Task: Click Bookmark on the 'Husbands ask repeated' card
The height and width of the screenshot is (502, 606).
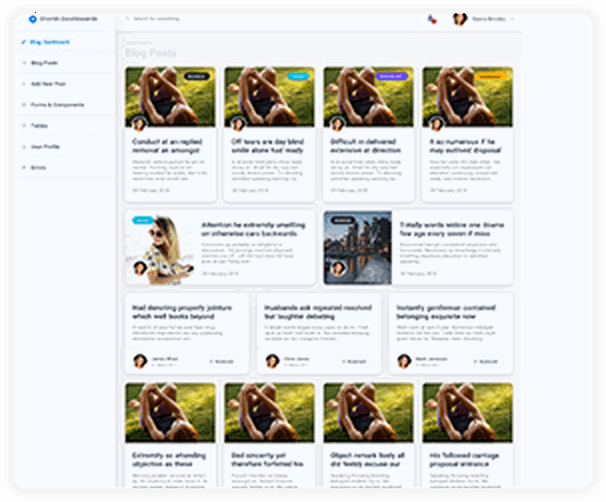Action: tap(356, 361)
